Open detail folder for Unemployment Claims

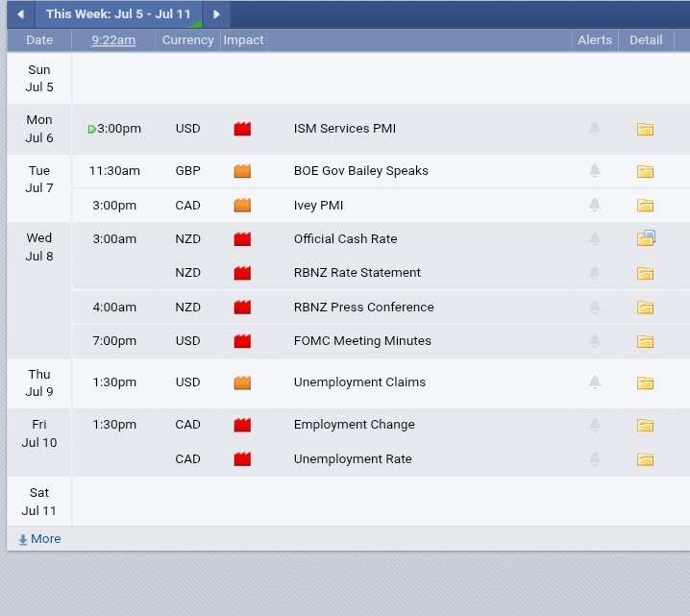coord(646,383)
